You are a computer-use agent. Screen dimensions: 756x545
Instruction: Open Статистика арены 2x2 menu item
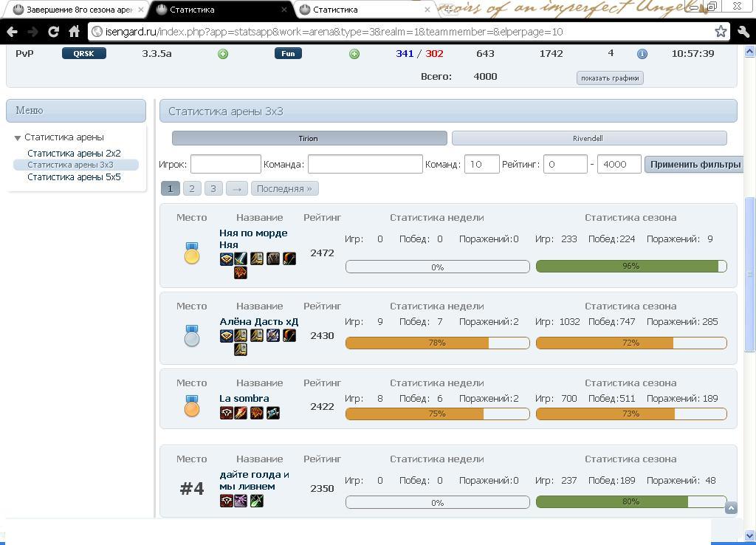point(74,154)
